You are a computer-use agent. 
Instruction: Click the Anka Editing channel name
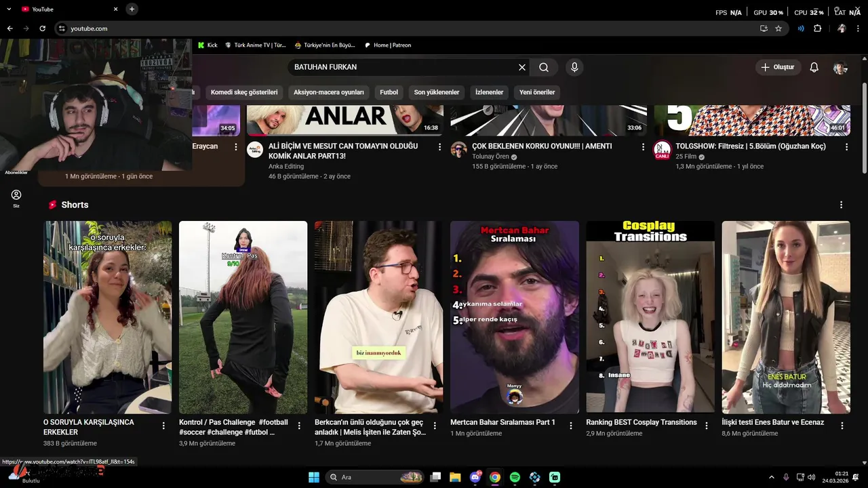pyautogui.click(x=286, y=166)
